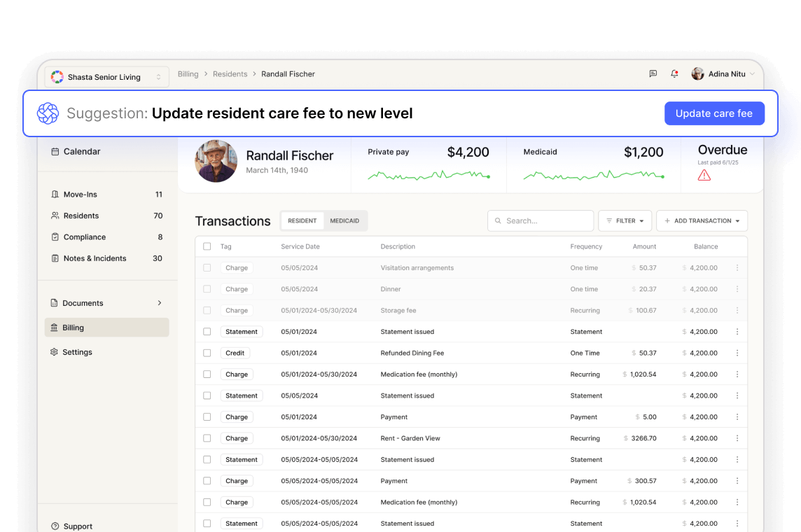The height and width of the screenshot is (532, 801).
Task: Check the $5.00 Payment row checkbox
Action: [207, 417]
